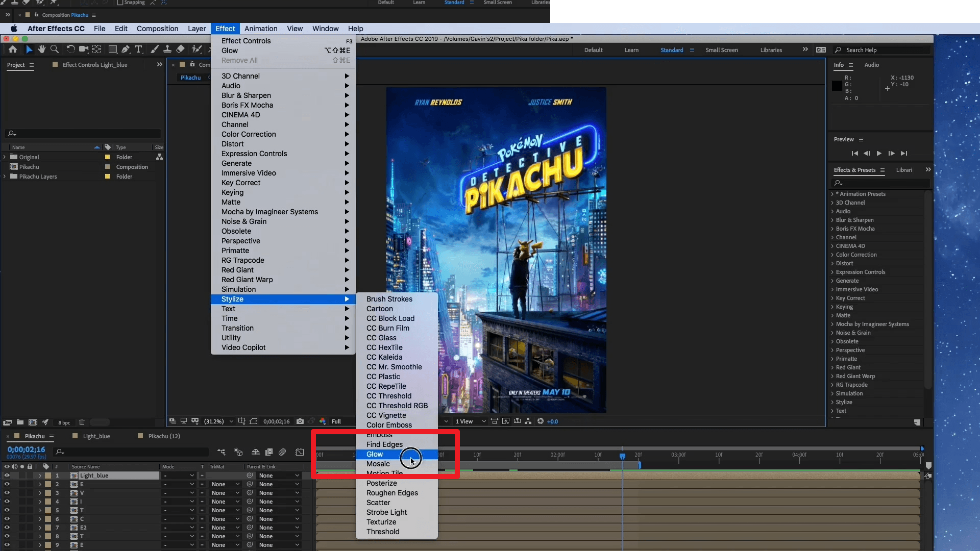Toggle Motion Blur enable icon in timeline

pos(283,452)
